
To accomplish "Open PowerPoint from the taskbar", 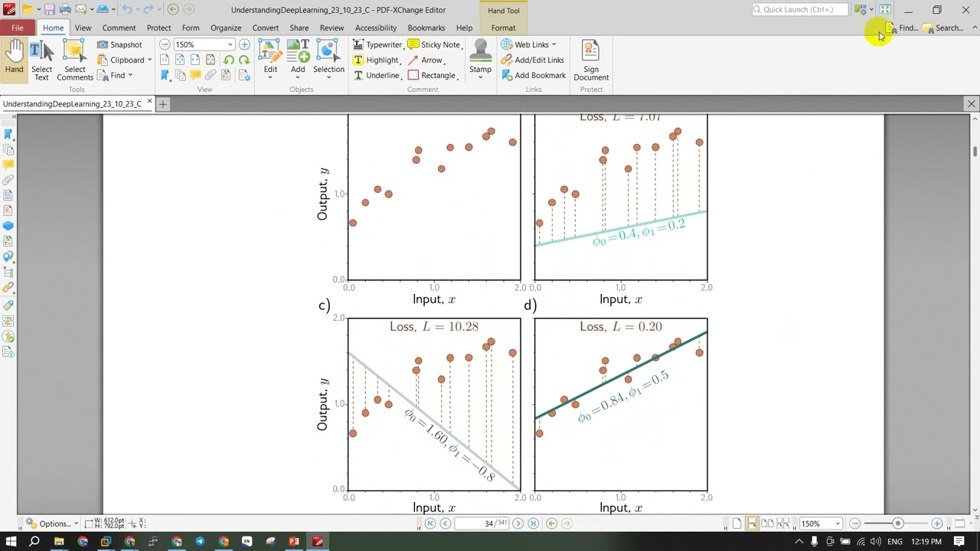I will pyautogui.click(x=294, y=542).
